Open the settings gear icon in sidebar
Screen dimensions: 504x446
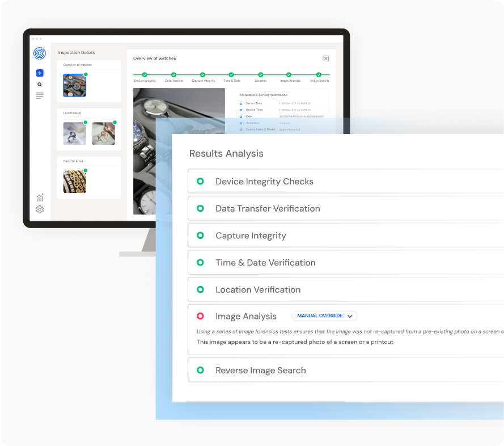point(40,209)
